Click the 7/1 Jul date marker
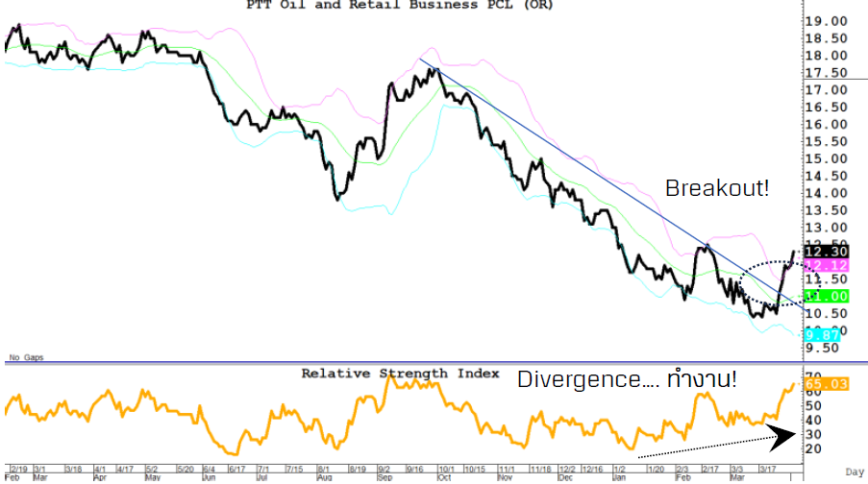868x484 pixels. tap(263, 472)
